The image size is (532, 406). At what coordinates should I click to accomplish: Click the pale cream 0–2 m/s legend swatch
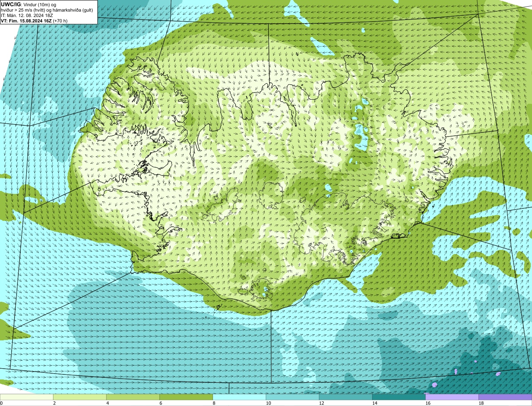27,397
